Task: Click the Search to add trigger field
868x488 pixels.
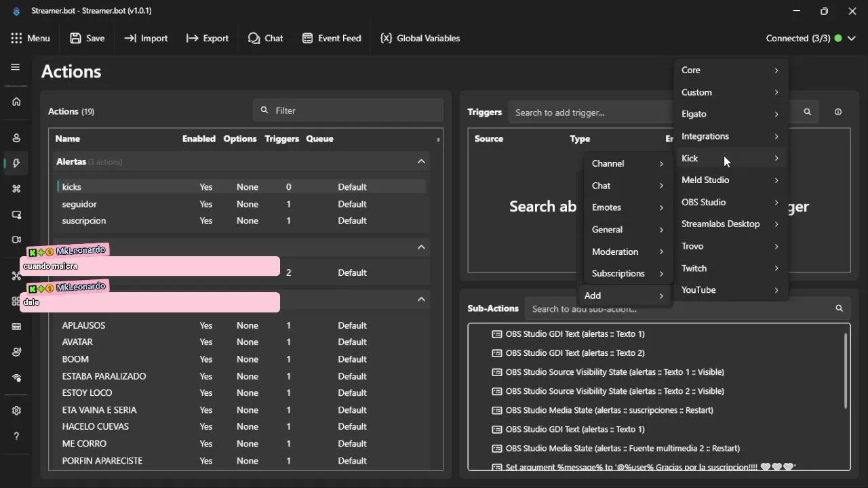Action: click(x=590, y=113)
